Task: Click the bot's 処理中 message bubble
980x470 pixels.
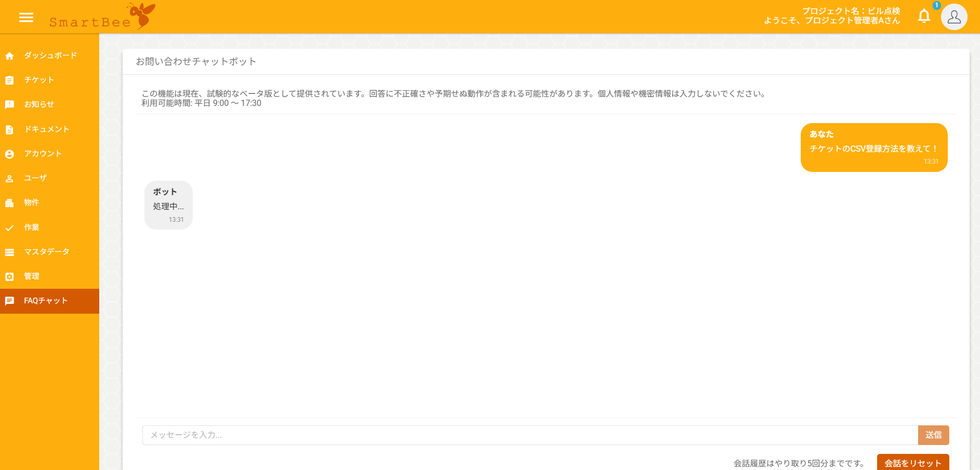Action: coord(168,205)
